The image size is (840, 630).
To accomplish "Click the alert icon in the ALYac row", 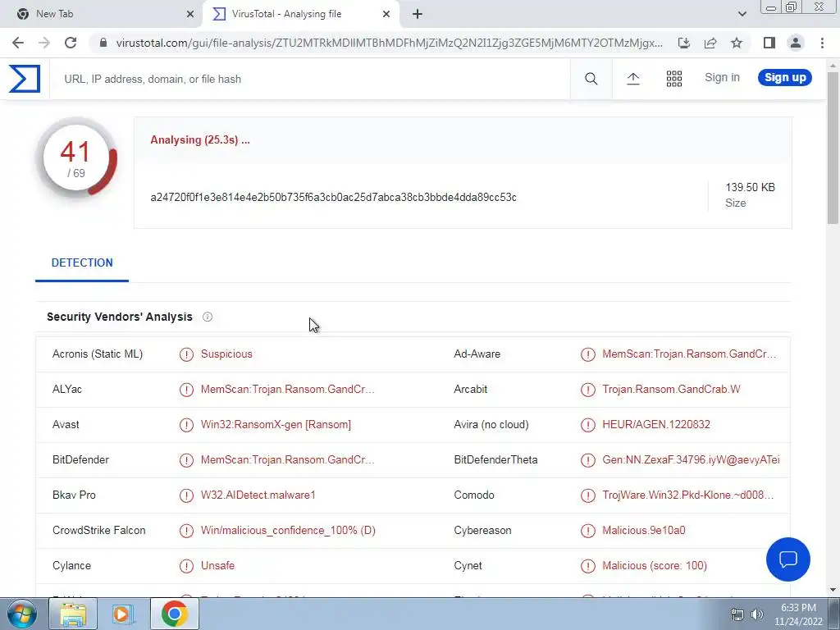I will click(186, 390).
